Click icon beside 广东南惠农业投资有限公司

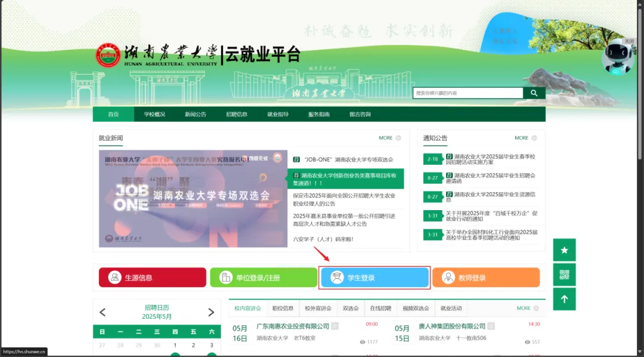pyautogui.click(x=335, y=326)
